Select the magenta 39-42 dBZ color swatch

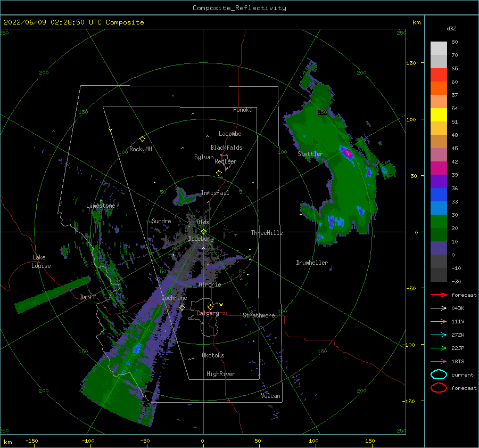pyautogui.click(x=439, y=168)
